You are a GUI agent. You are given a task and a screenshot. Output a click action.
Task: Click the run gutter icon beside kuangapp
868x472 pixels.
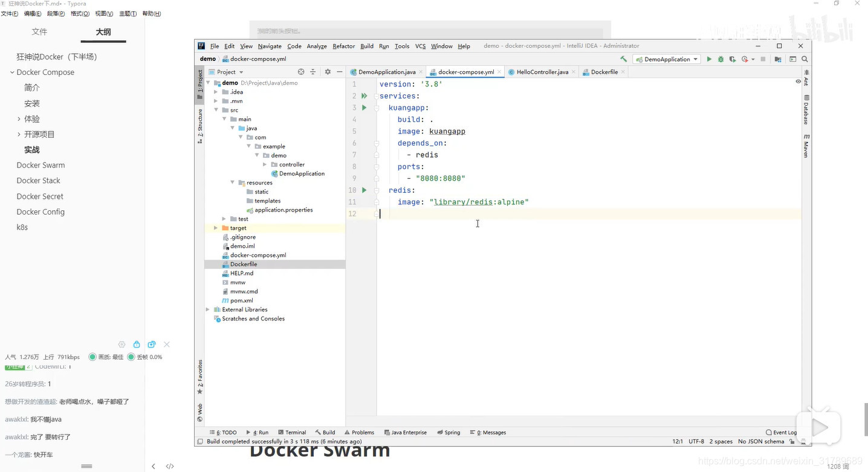[x=364, y=108]
